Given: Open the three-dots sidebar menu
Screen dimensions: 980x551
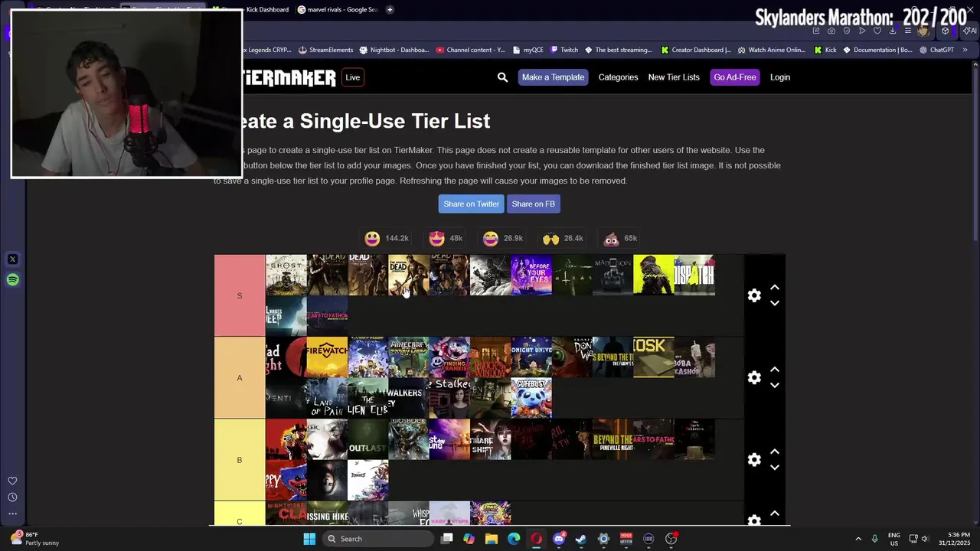Looking at the screenshot, I should (x=12, y=514).
